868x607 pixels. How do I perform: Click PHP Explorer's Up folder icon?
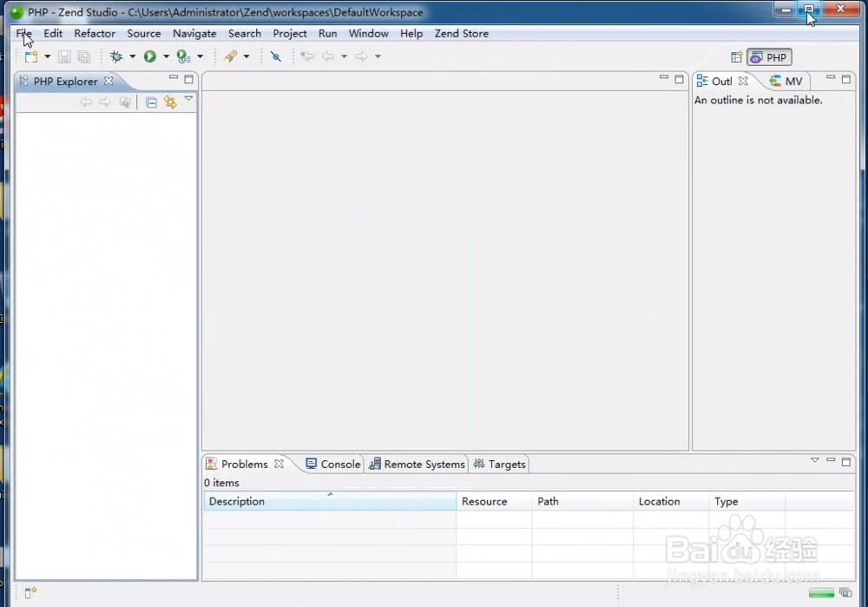[x=125, y=102]
